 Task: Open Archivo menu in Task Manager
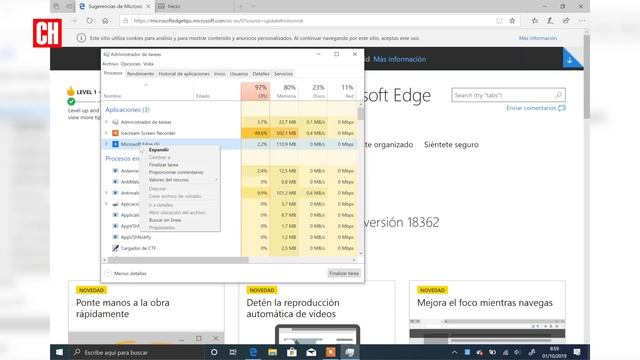110,64
